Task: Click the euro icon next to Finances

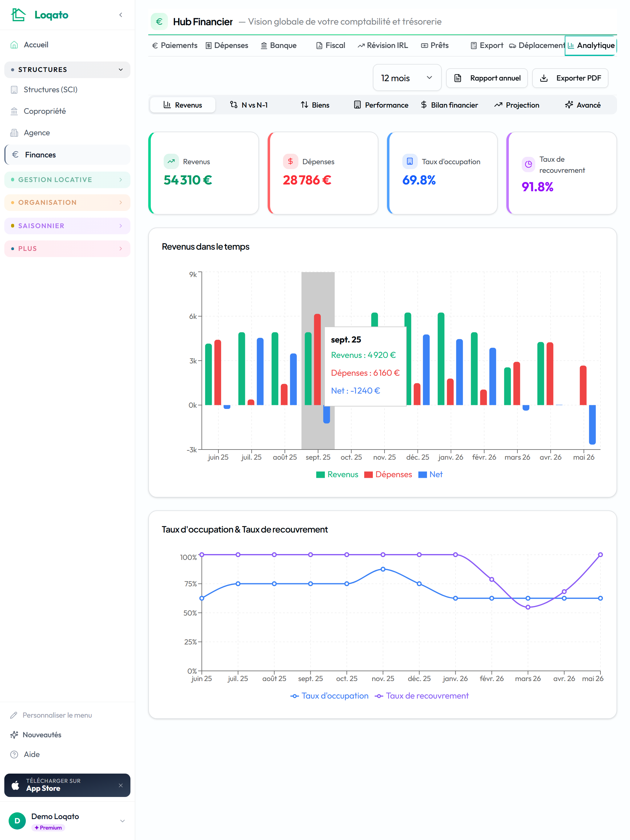Action: pos(15,155)
